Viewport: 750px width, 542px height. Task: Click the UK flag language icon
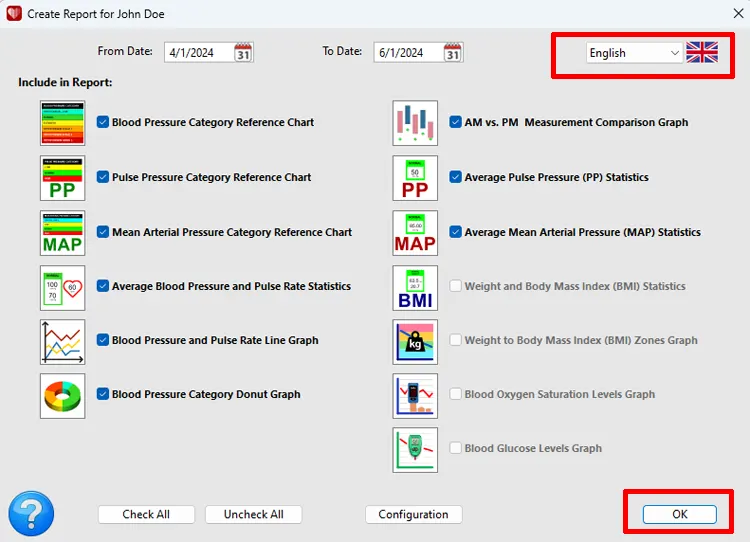coord(702,53)
